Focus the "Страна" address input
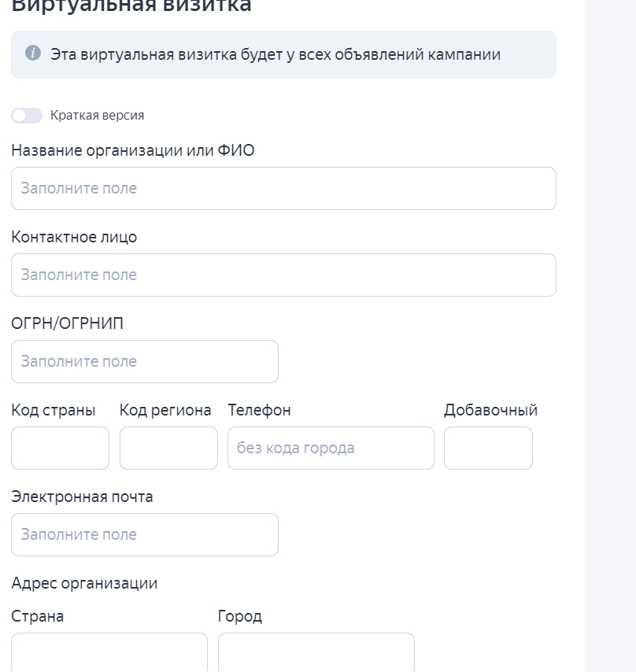636x672 pixels. (x=109, y=652)
